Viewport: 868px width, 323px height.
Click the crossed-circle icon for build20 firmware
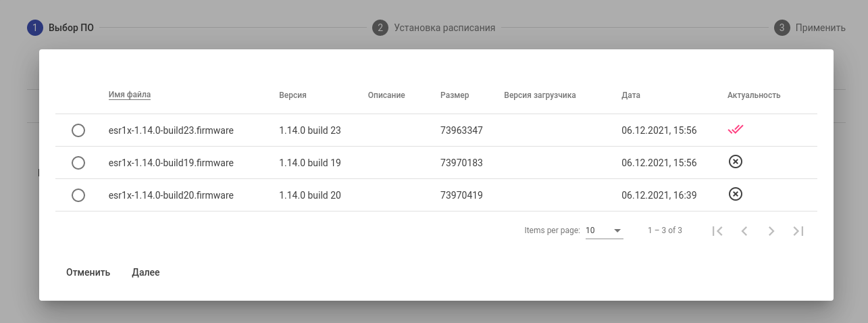tap(736, 194)
